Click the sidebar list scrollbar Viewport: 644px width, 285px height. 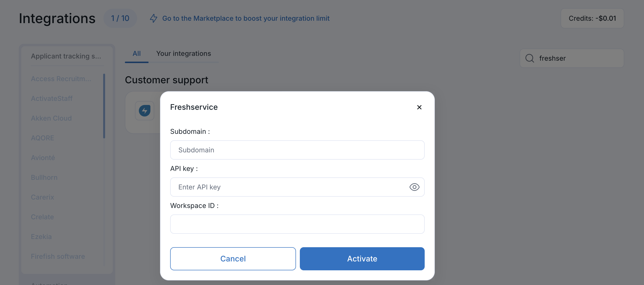pyautogui.click(x=104, y=106)
